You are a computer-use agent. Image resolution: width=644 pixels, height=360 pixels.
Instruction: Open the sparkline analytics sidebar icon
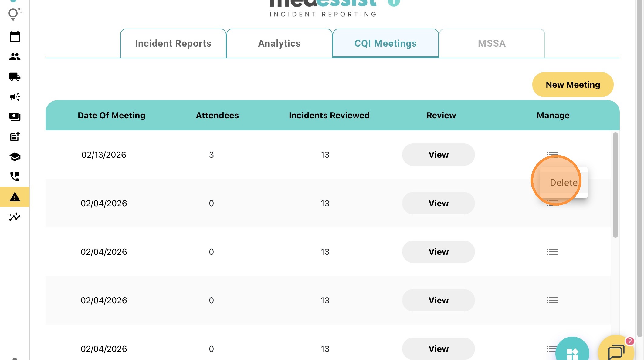click(x=15, y=217)
